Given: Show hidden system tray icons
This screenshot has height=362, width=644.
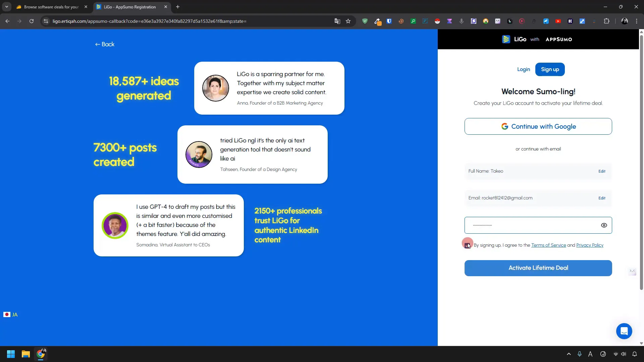Looking at the screenshot, I should [569, 354].
